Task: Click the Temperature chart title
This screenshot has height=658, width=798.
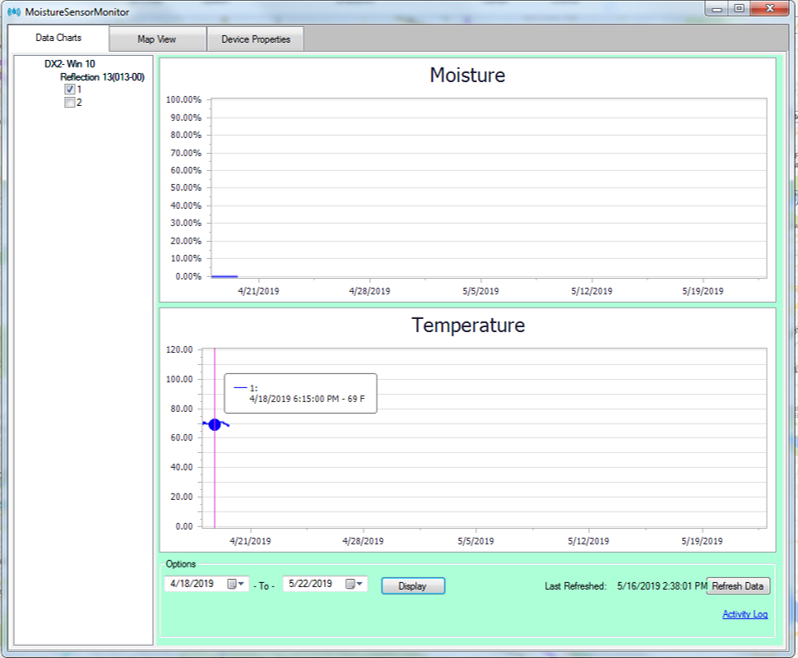Action: [x=468, y=325]
